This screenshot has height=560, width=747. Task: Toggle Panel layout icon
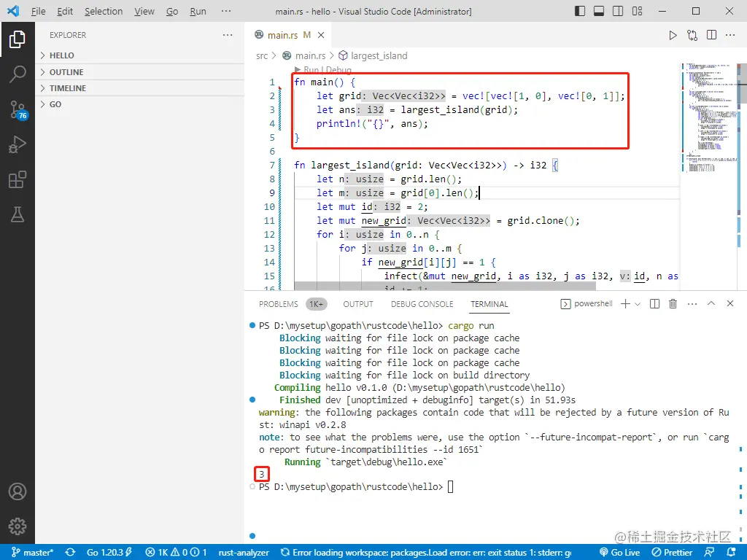click(599, 11)
